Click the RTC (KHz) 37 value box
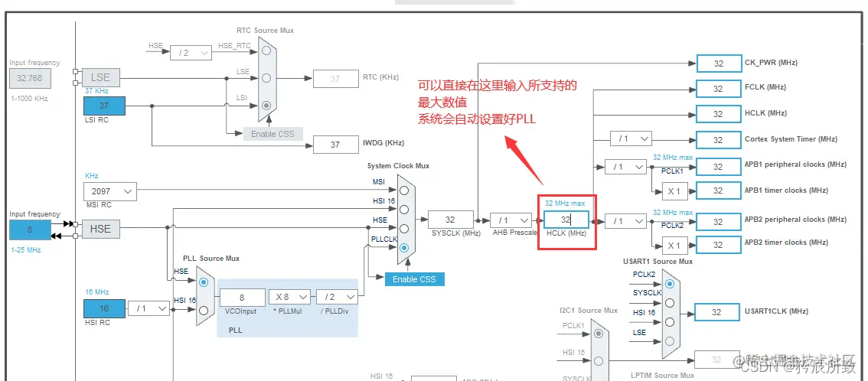The height and width of the screenshot is (381, 868). (335, 79)
